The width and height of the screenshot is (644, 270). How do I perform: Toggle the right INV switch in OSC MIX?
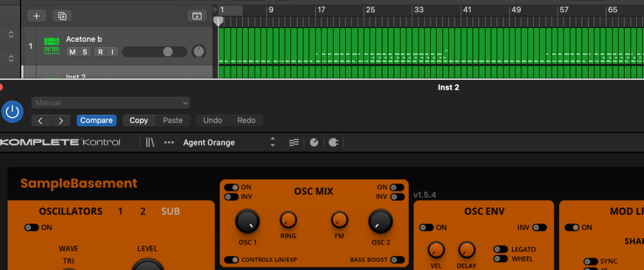(x=397, y=197)
